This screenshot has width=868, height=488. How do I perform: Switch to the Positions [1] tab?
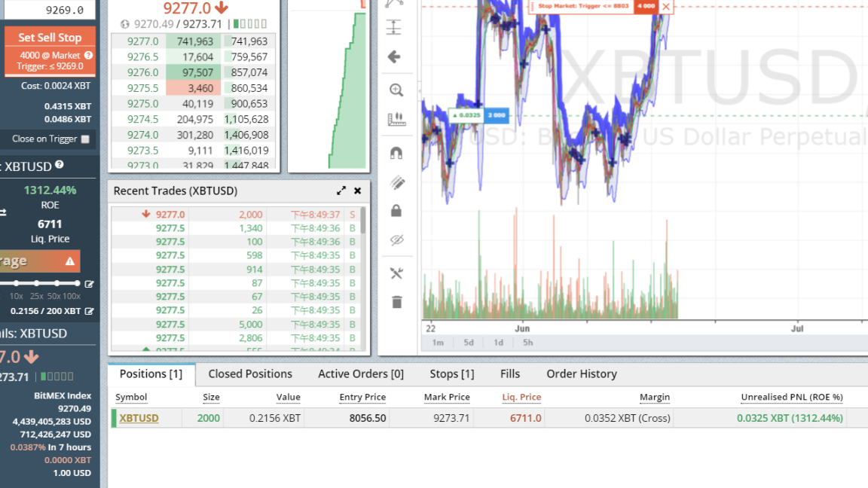[x=151, y=374]
